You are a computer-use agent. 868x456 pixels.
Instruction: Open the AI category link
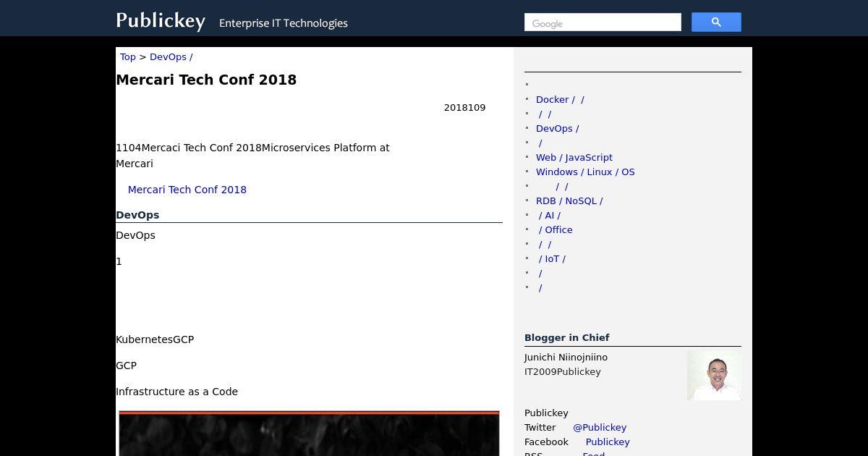tap(549, 216)
